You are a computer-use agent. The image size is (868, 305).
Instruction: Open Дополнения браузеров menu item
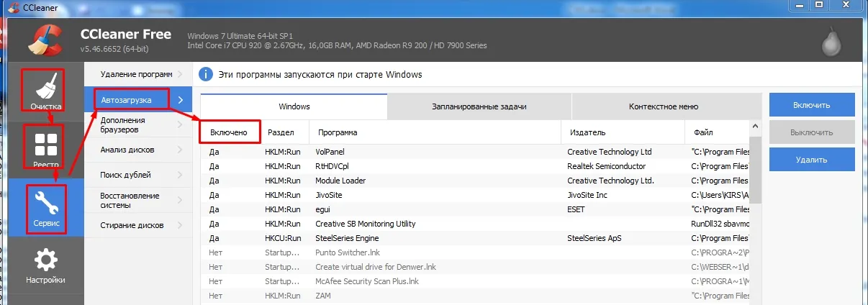(138, 125)
